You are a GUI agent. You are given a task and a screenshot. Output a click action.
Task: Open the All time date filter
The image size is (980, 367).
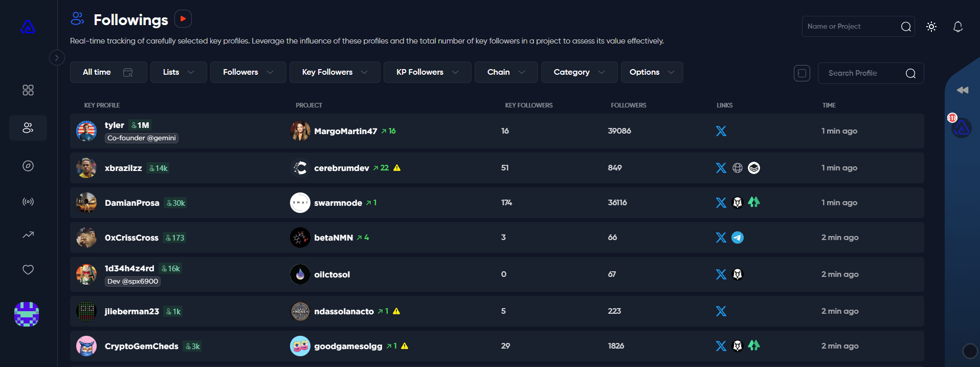tap(108, 72)
